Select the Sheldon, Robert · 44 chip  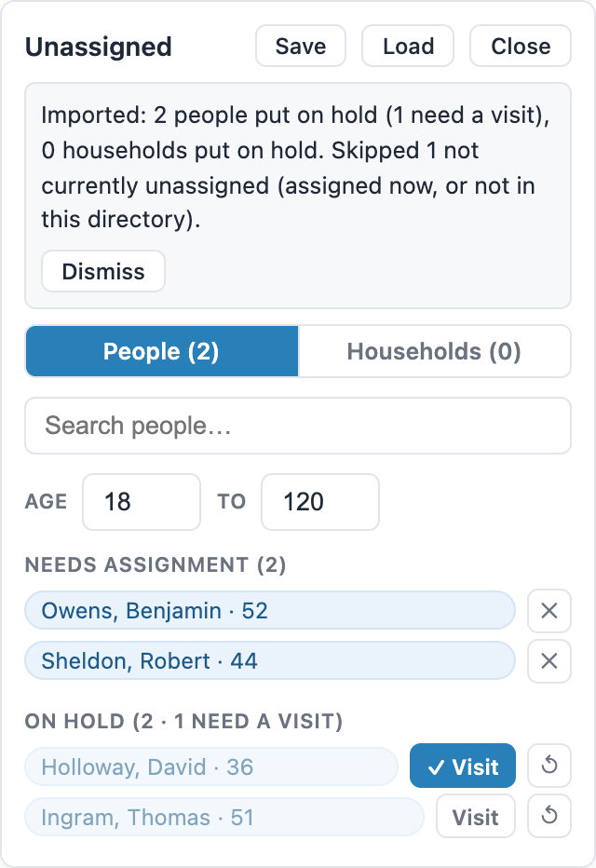(270, 661)
